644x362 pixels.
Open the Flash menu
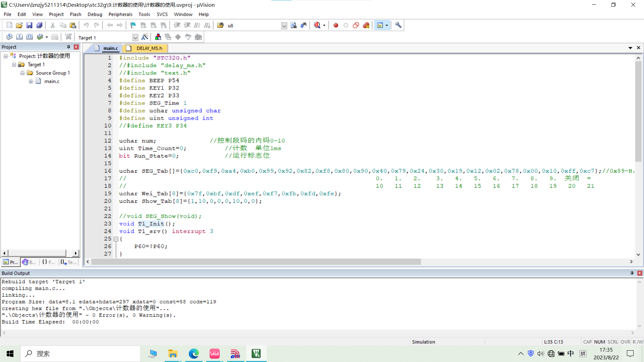(x=75, y=14)
